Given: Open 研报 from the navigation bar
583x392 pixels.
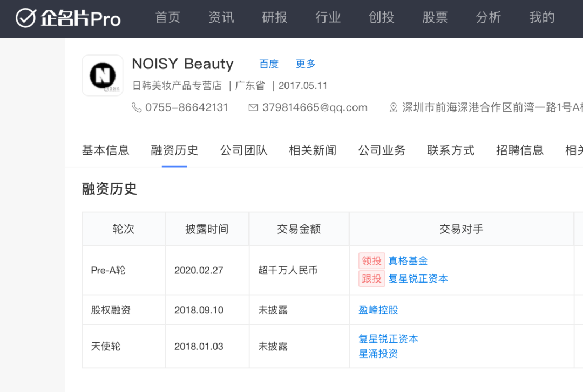Looking at the screenshot, I should pyautogui.click(x=275, y=18).
